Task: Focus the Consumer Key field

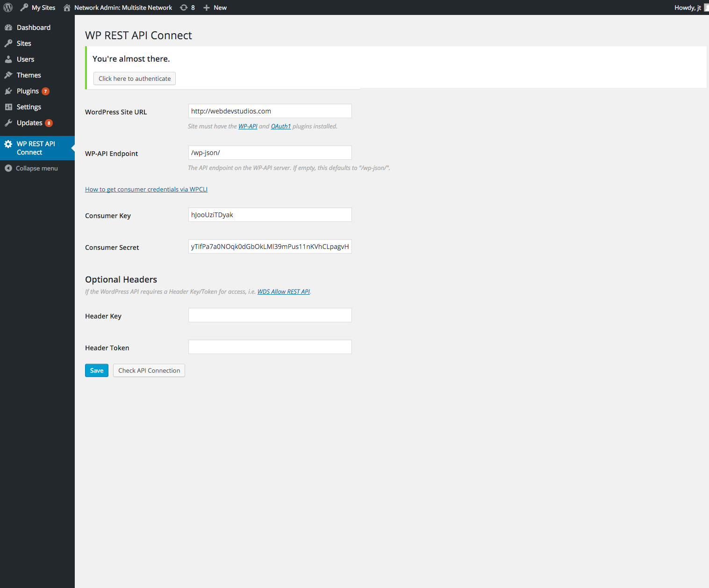Action: pyautogui.click(x=270, y=215)
